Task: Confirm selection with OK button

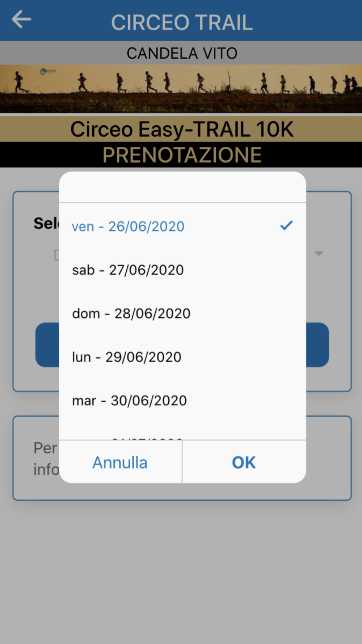Action: (244, 462)
